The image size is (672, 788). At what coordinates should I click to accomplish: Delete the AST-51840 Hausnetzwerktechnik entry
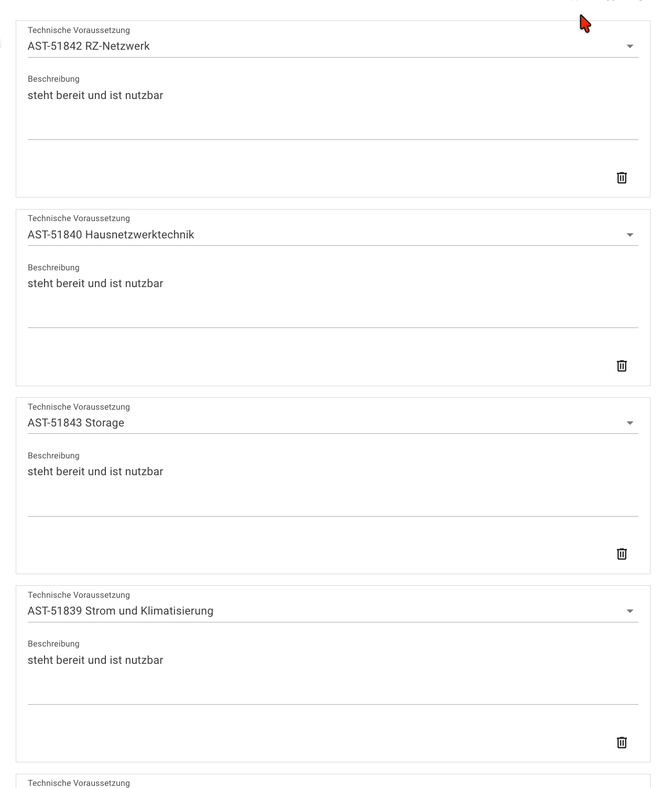click(x=622, y=366)
